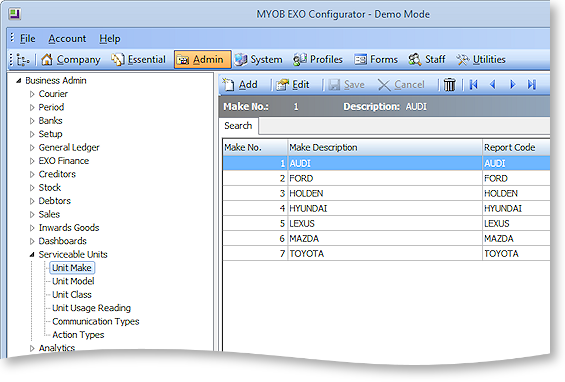Sort by the Report Code column header
Viewport: 565px width, 382px height.
tap(516, 147)
